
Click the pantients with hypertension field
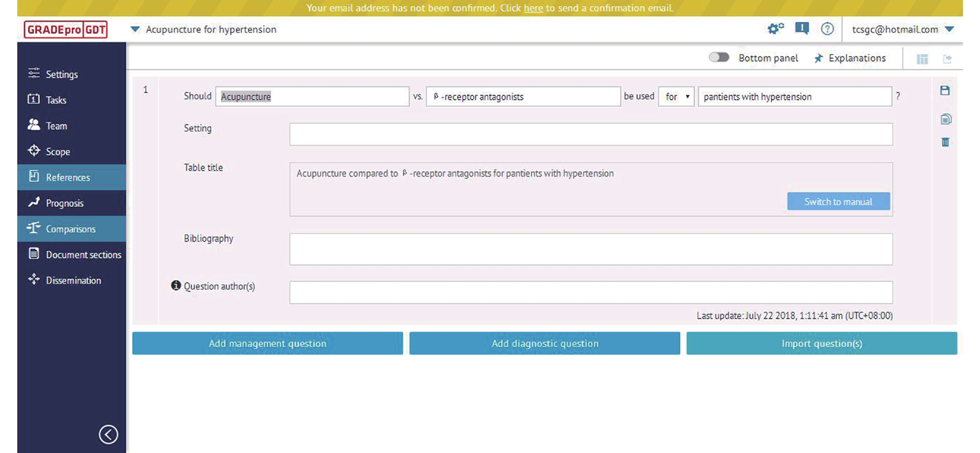795,96
